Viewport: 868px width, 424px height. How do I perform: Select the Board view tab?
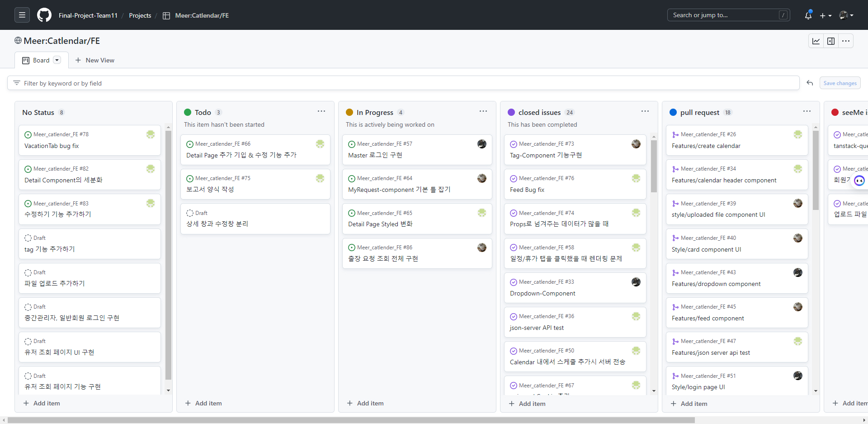click(41, 60)
